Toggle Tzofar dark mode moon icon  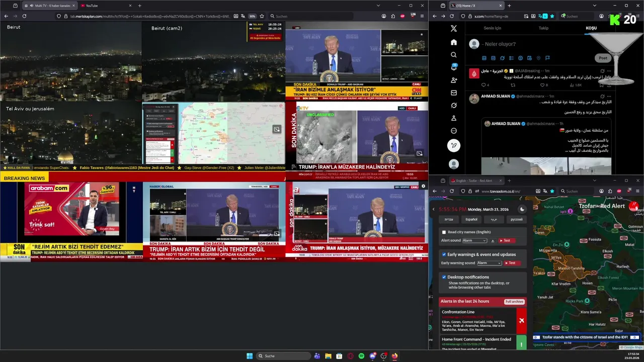click(x=522, y=209)
